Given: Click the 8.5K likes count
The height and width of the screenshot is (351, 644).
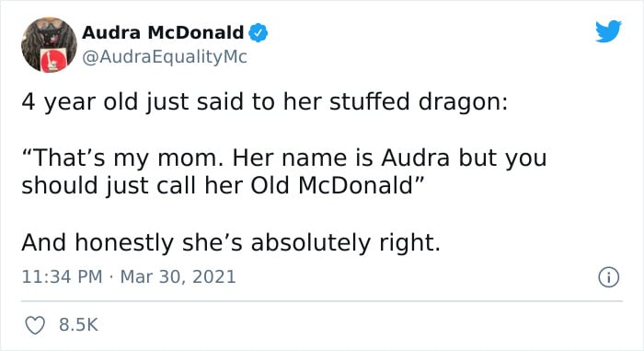Looking at the screenshot, I should click(x=78, y=325).
